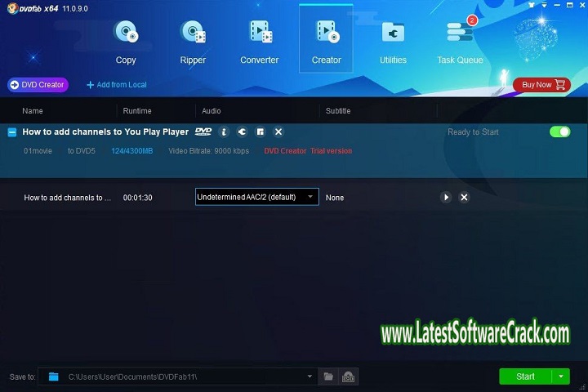
Task: Open the Converter module
Action: click(x=259, y=41)
